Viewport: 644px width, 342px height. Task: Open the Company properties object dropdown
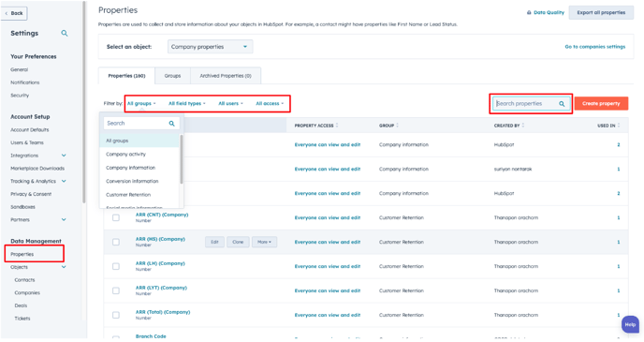tap(210, 47)
